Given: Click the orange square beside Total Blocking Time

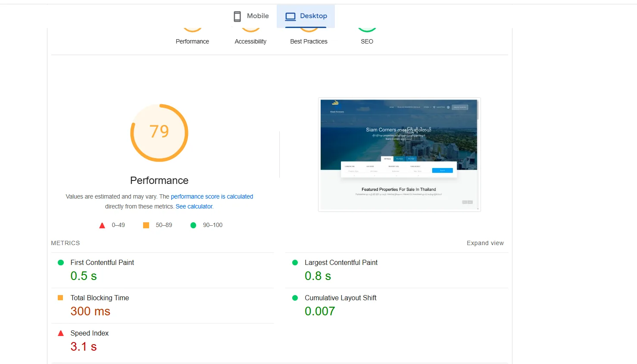Looking at the screenshot, I should tap(60, 298).
